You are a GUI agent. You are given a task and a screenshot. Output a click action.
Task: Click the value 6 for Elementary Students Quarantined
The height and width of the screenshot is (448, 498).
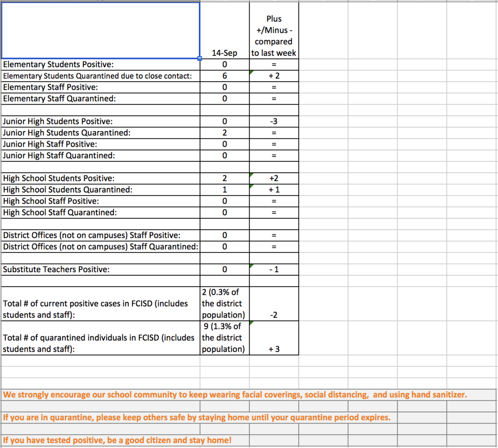pos(225,76)
